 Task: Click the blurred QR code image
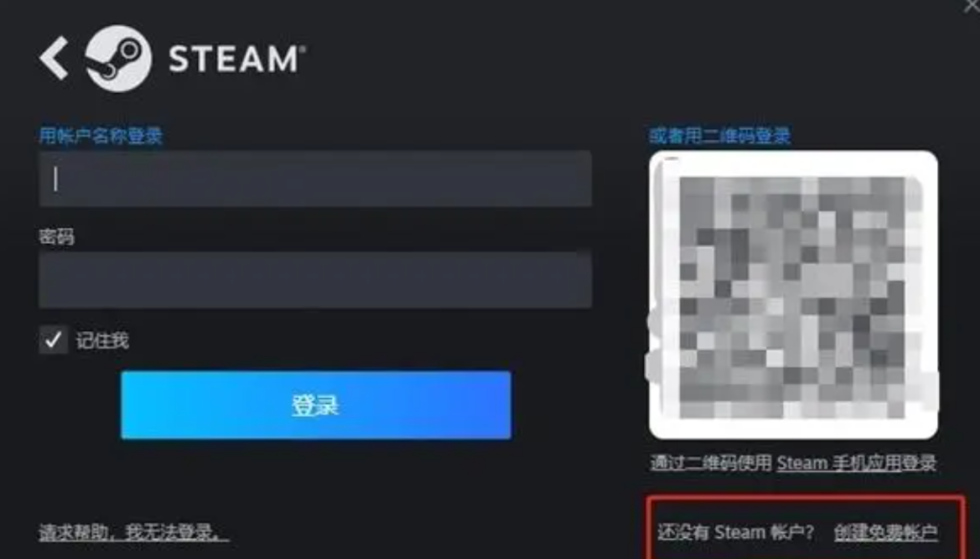click(792, 297)
